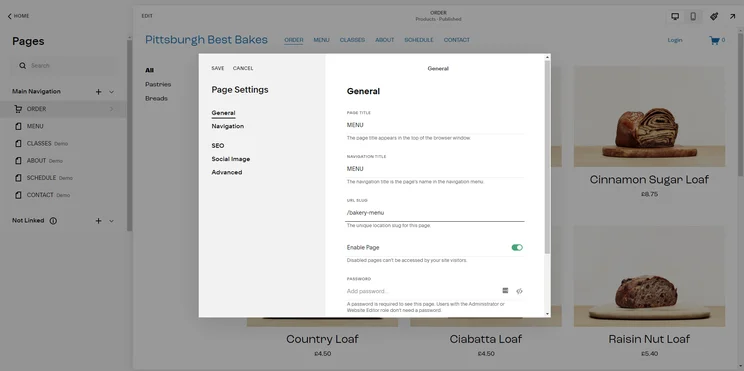Image resolution: width=744 pixels, height=371 pixels.
Task: Open the ORDER page chevron arrow
Action: [x=112, y=109]
